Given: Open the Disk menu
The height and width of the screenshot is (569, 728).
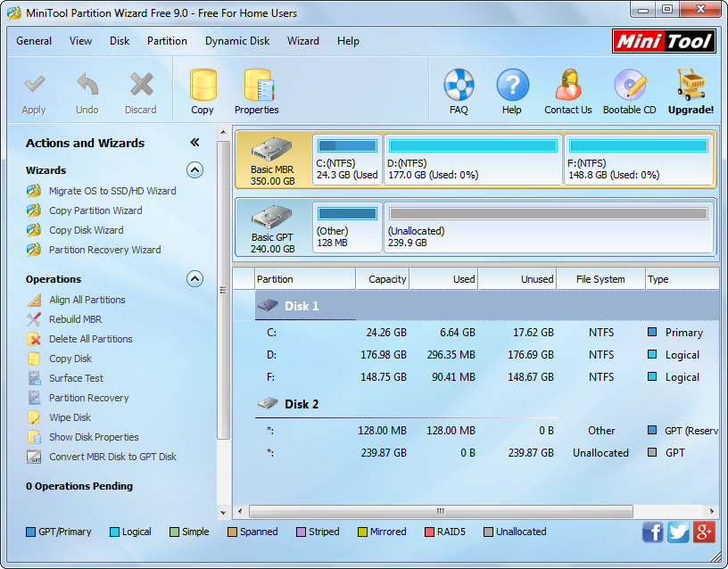Looking at the screenshot, I should tap(120, 41).
